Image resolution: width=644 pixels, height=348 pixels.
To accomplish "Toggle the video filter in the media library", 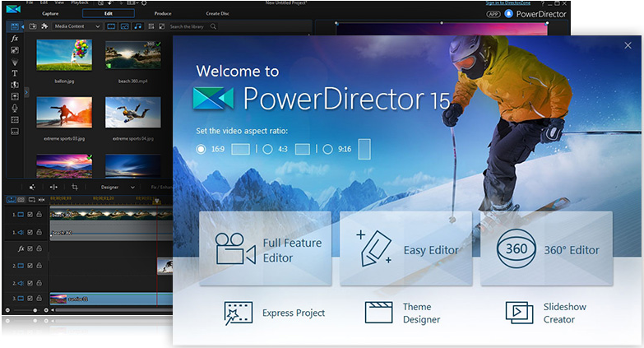I will pos(111,26).
